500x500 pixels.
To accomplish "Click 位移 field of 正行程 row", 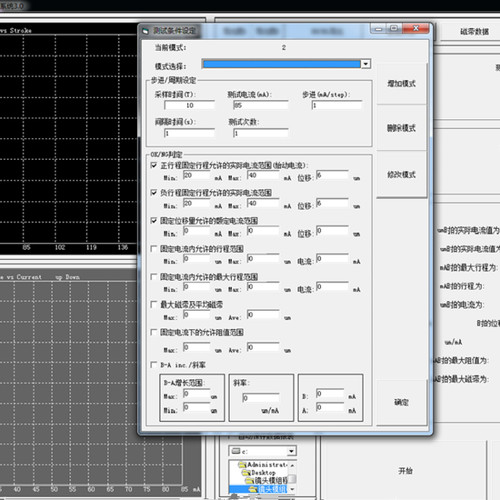I will pos(332,175).
